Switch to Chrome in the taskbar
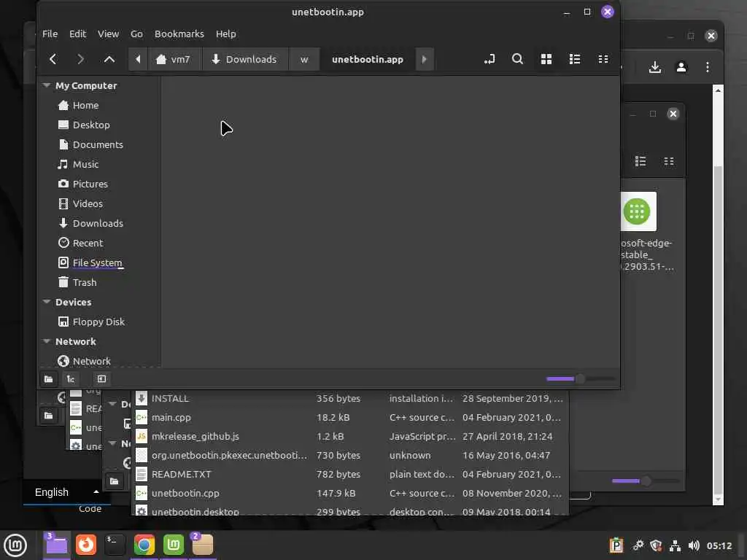747x560 pixels. 144,545
